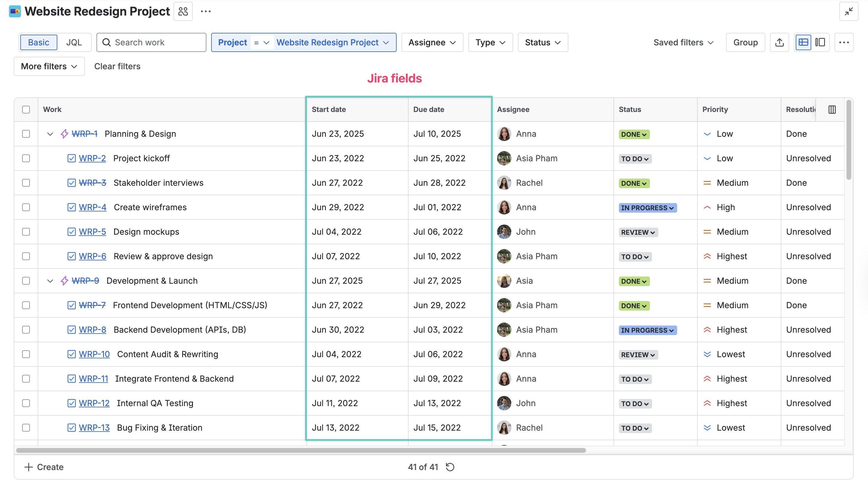Select the list view layout icon
Viewport: 868px width, 485px height.
click(803, 42)
